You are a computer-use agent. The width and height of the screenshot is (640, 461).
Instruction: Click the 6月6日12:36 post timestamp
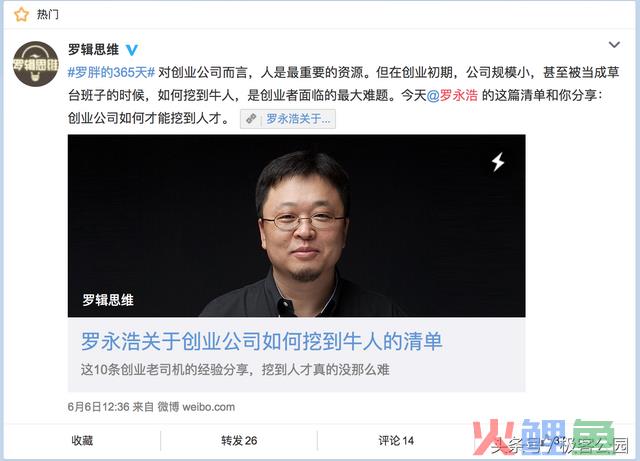point(98,407)
